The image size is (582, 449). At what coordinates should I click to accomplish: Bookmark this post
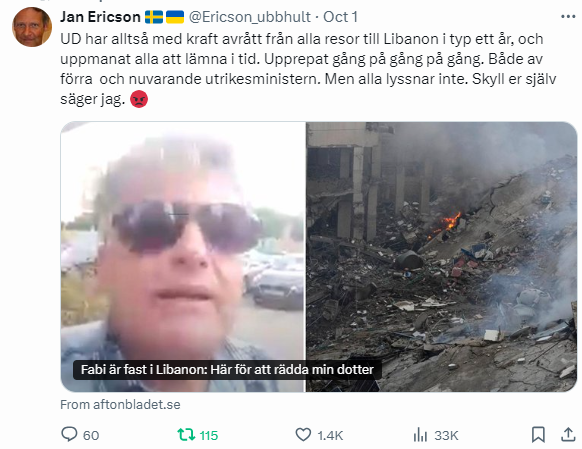click(x=538, y=435)
